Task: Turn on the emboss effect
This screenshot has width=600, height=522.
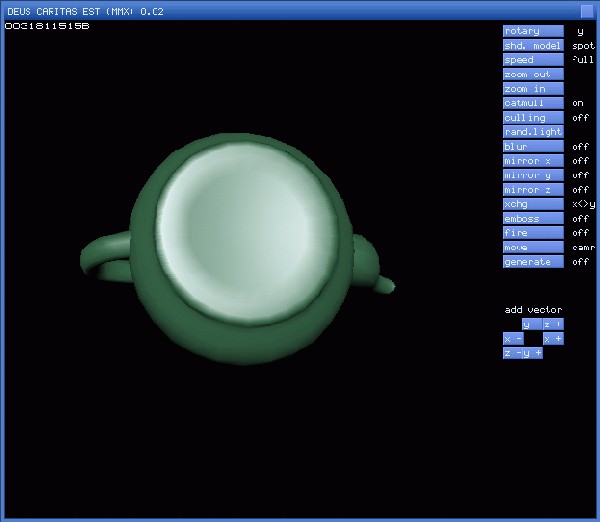Action: pyautogui.click(x=533, y=219)
